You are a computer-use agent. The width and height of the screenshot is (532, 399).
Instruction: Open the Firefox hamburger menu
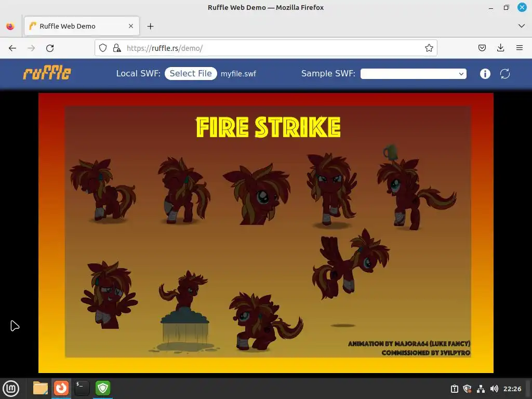[x=520, y=48]
